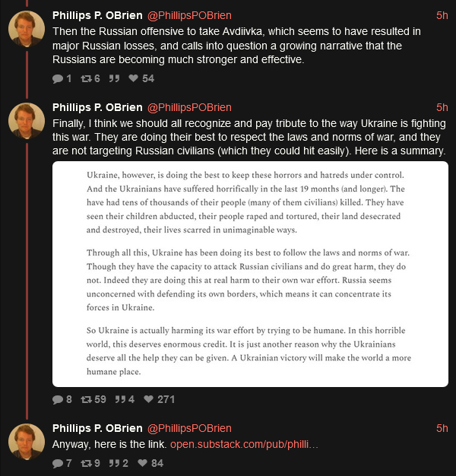This screenshot has width=456, height=476.
Task: Click the avatar on the Avdiivka tweet
Action: 25,30
